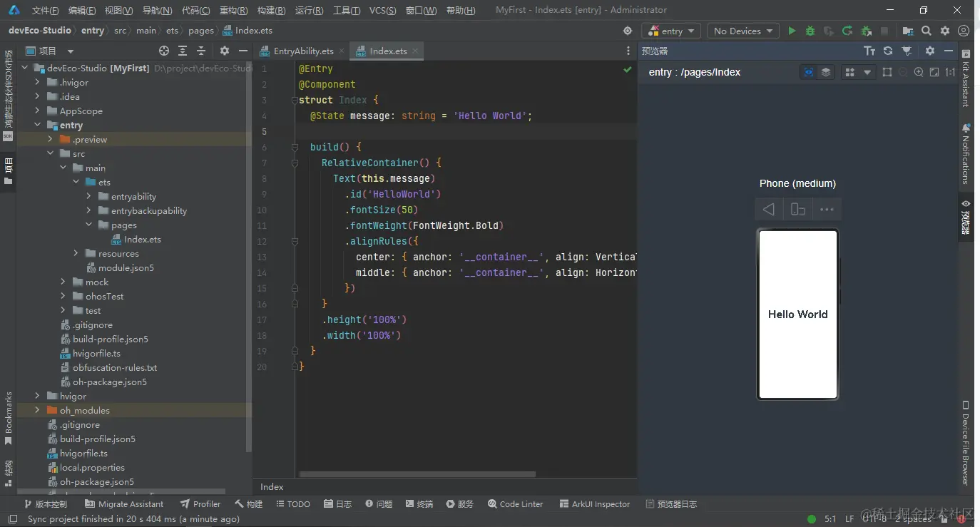The height and width of the screenshot is (527, 980).
Task: Expand all in project tree
Action: [x=183, y=51]
